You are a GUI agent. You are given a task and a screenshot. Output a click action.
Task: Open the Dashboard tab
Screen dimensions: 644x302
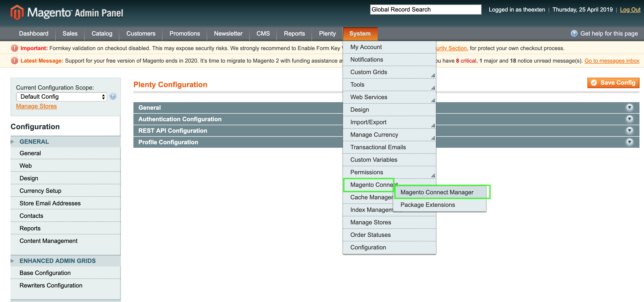coord(34,34)
